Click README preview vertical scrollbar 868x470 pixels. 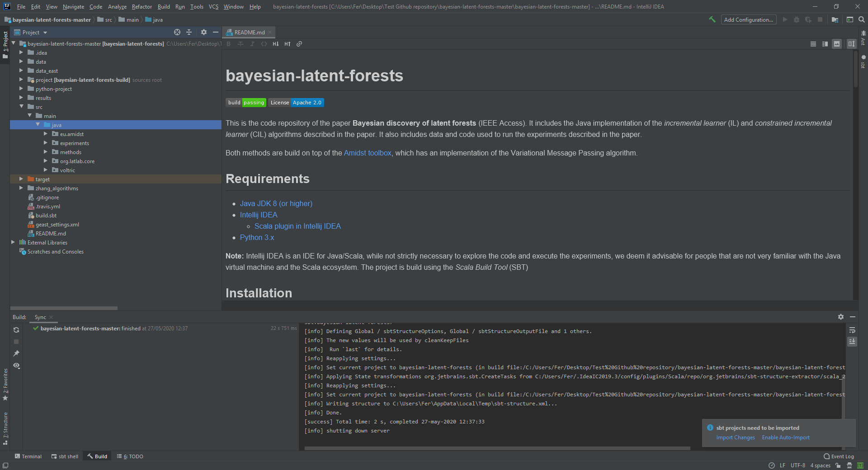[855, 69]
